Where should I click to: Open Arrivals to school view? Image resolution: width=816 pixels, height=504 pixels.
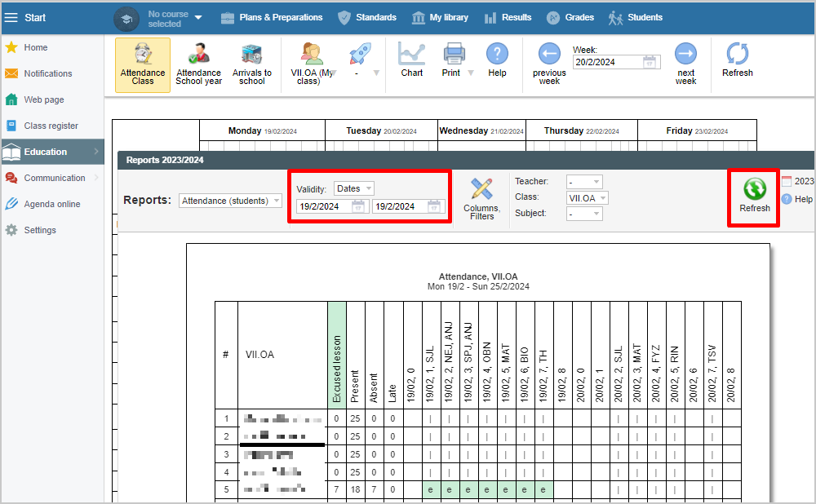point(252,65)
